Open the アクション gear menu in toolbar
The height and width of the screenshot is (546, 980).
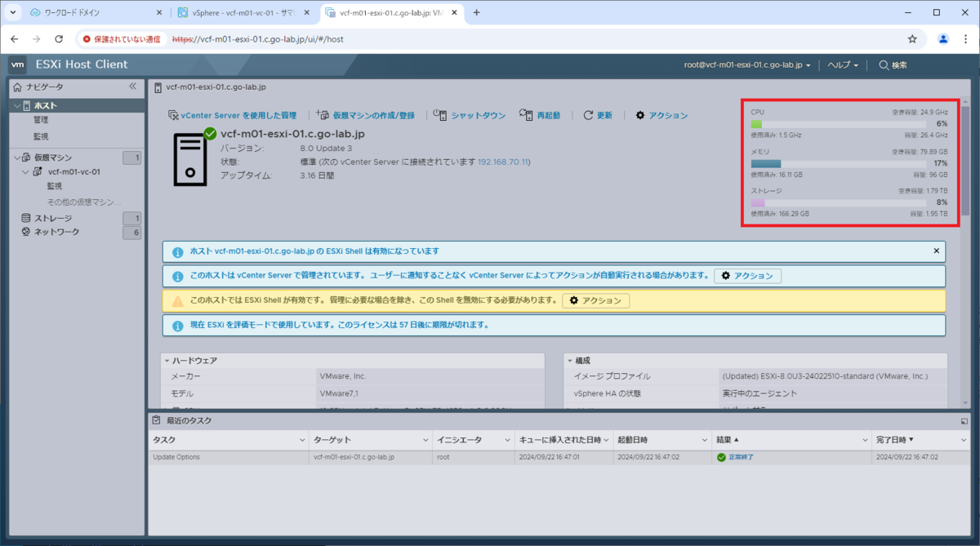coord(661,116)
